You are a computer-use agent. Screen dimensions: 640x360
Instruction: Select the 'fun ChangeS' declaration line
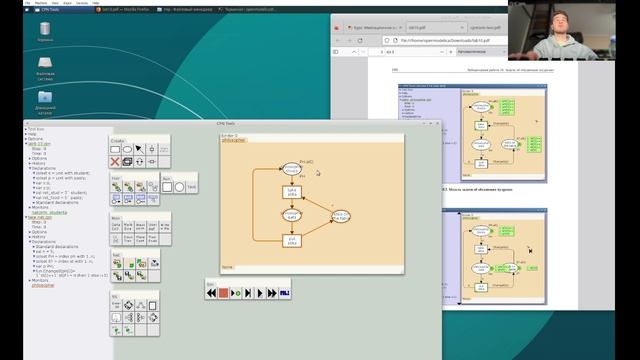click(56, 271)
